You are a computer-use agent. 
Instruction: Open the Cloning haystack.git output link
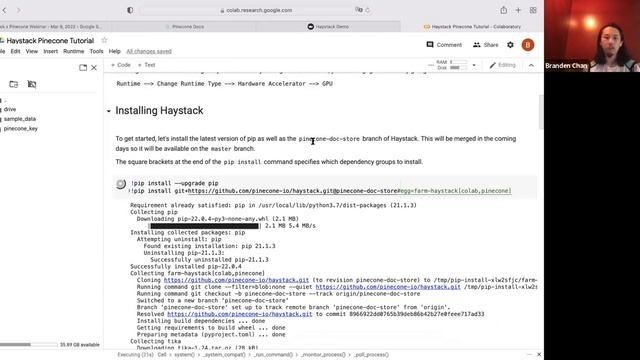click(236, 280)
